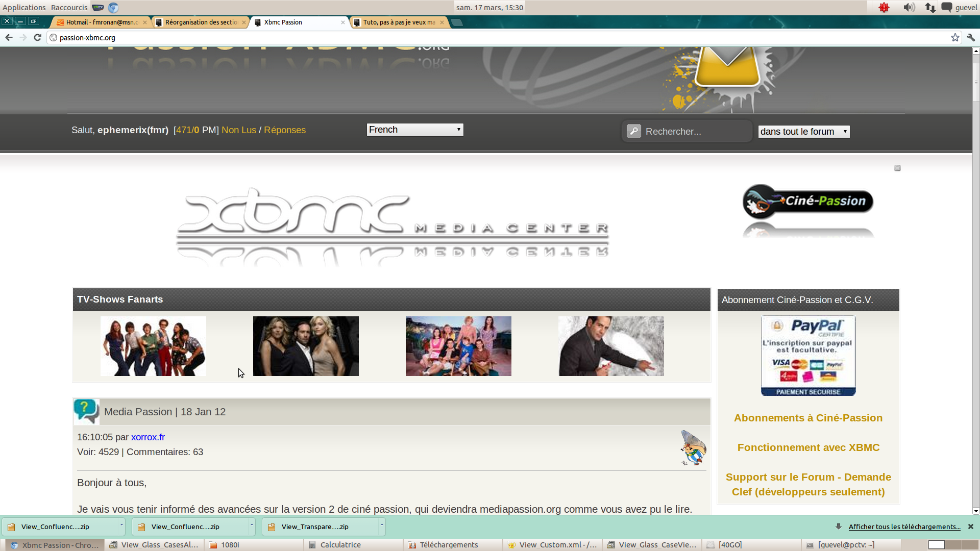The height and width of the screenshot is (551, 980).
Task: Select the Xbmc Passion tab
Action: pyautogui.click(x=299, y=22)
